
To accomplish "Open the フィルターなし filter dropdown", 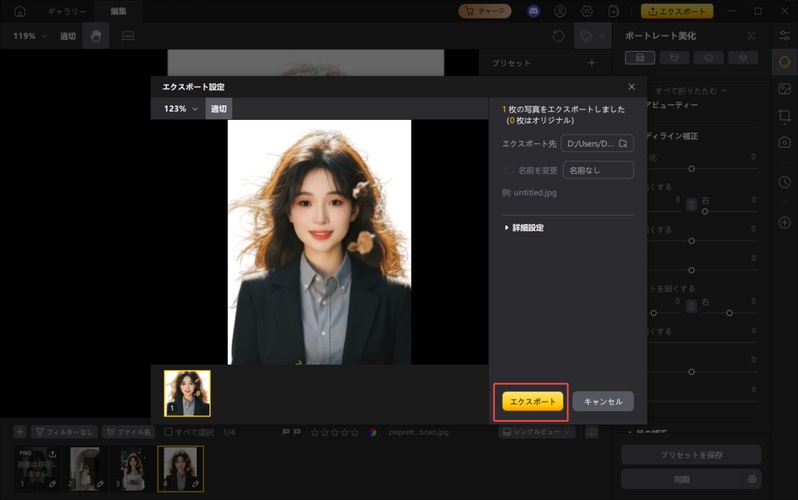I will (65, 432).
